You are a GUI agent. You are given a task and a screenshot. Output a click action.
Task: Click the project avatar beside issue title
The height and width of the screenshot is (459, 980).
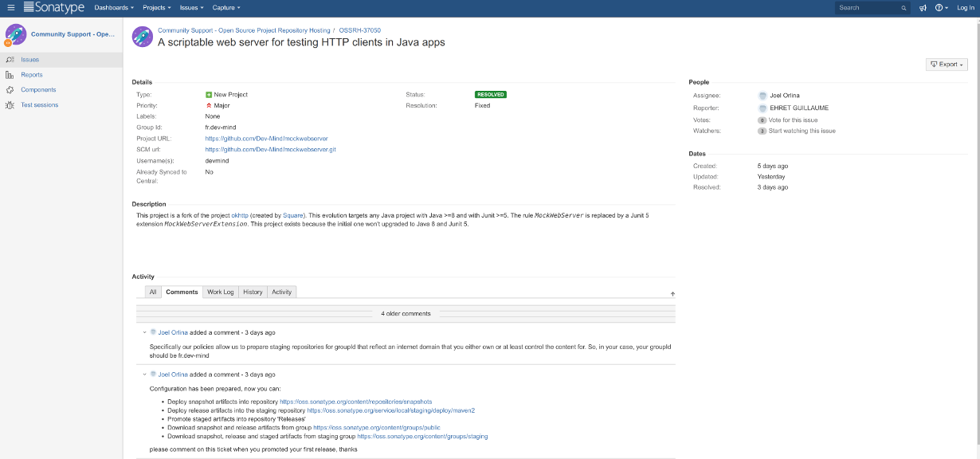click(x=143, y=36)
